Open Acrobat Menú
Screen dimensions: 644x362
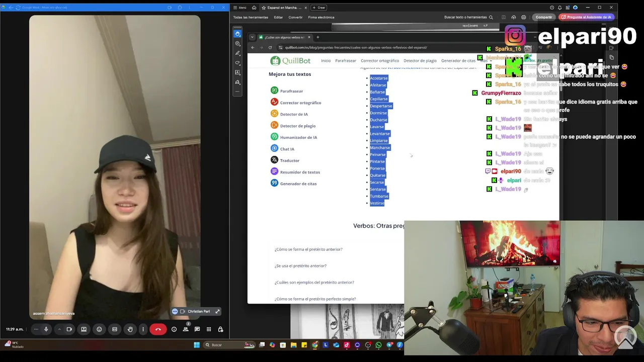240,8
